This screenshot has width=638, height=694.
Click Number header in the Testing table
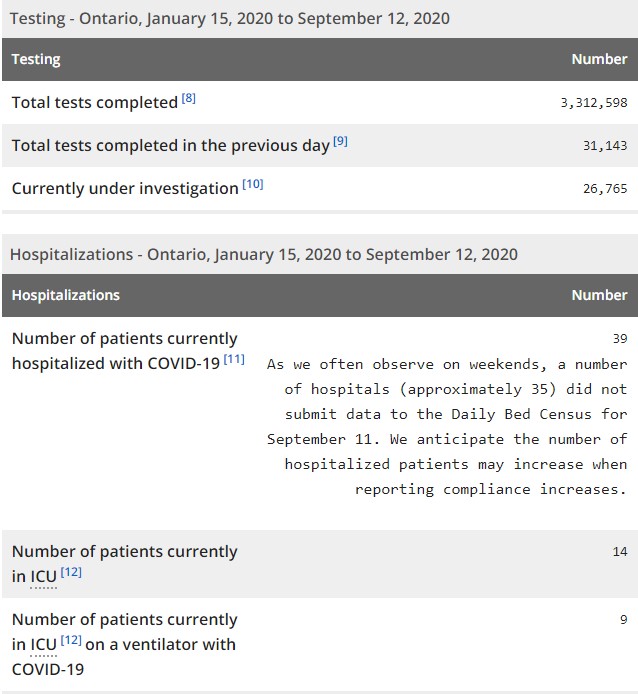click(599, 59)
